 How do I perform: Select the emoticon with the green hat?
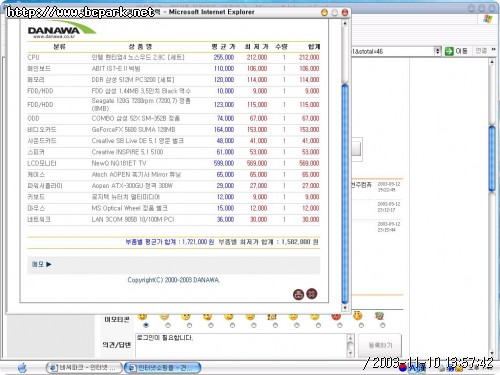[x=379, y=316]
